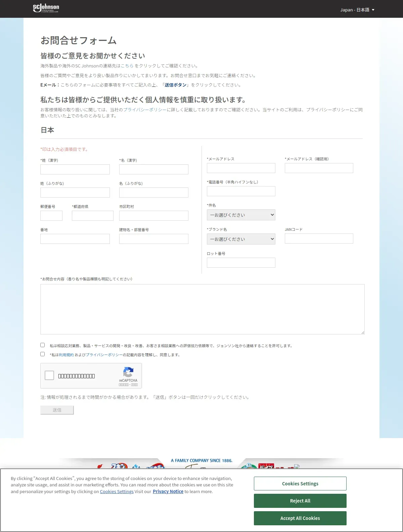This screenshot has height=532, width=403.
Task: Focus the メールアドレス（確認用） input field
Action: 319,168
